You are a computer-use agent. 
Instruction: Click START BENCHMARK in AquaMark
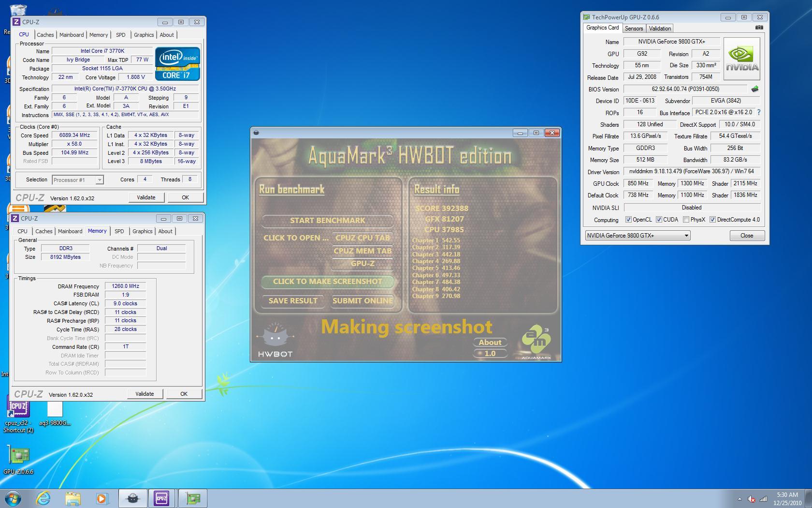point(327,221)
